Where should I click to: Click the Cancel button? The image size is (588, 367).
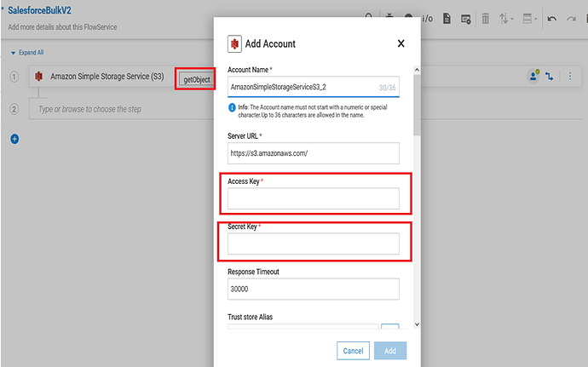[353, 351]
